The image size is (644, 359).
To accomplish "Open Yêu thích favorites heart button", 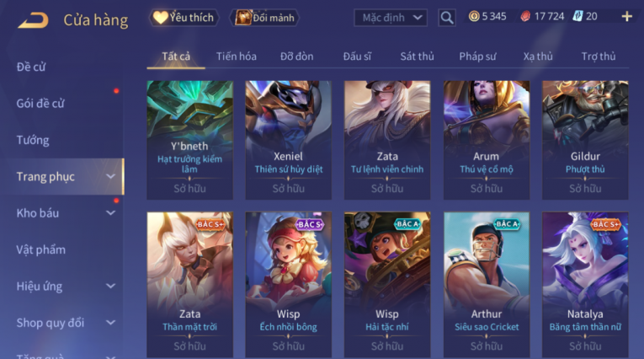I will tap(184, 18).
